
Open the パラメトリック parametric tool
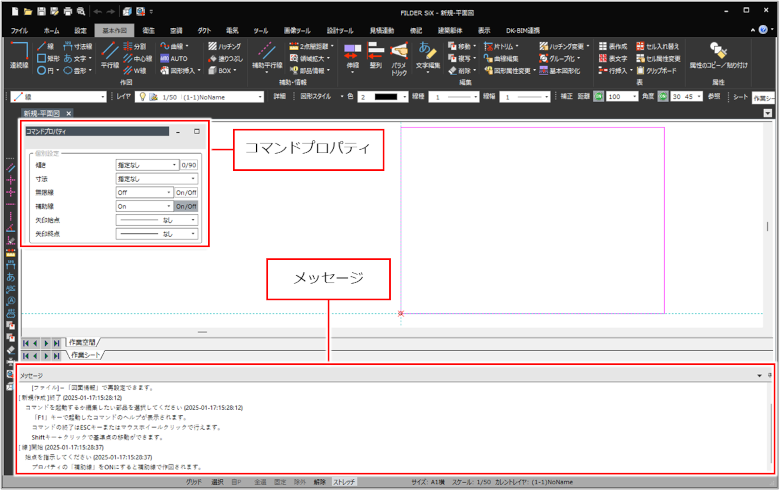click(399, 57)
